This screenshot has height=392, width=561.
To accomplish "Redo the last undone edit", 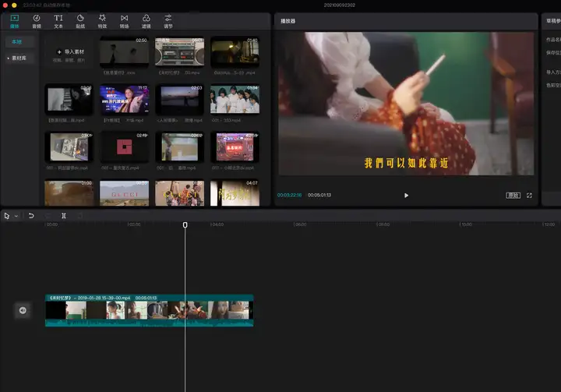I will pos(48,216).
